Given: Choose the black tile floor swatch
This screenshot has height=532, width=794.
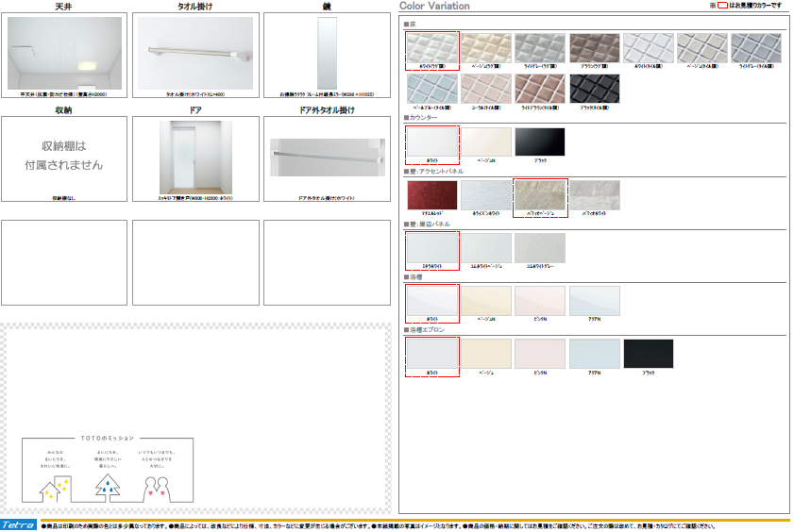Looking at the screenshot, I should click(596, 90).
